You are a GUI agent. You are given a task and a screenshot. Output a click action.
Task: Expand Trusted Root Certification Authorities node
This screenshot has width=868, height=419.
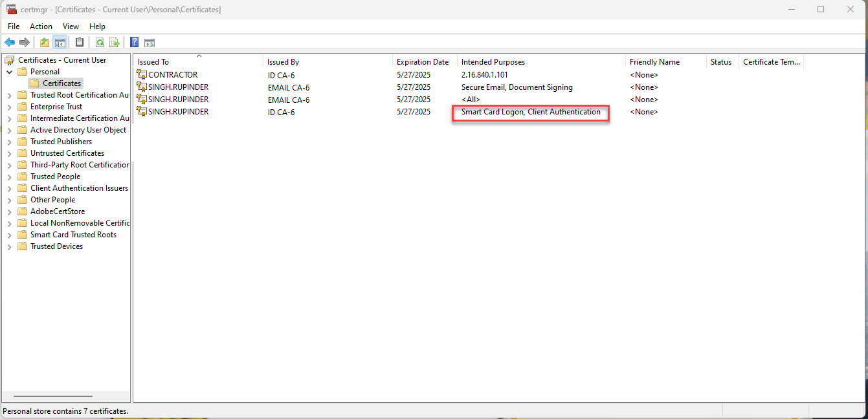10,95
